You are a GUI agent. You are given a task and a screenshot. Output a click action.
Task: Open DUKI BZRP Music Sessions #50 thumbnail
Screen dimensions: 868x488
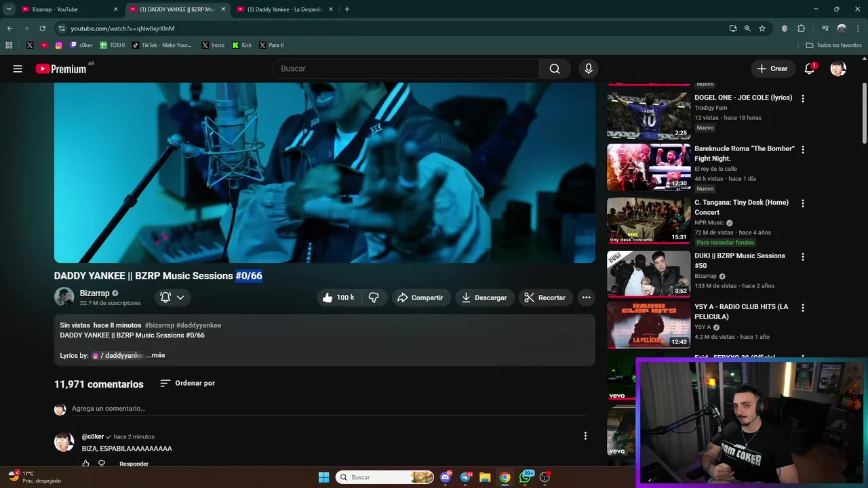click(648, 274)
